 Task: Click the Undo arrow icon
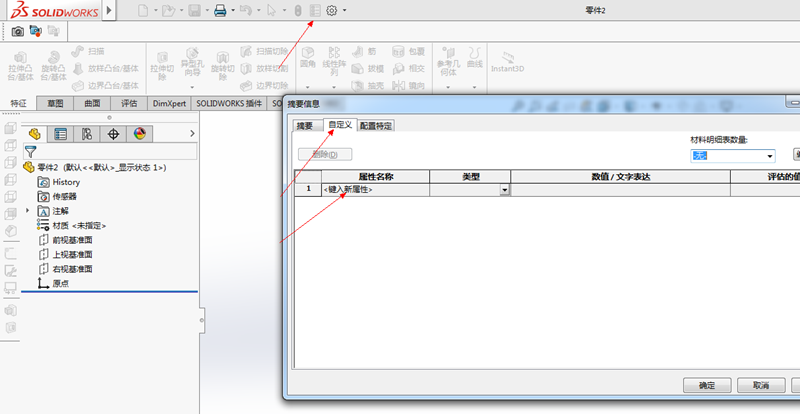(x=246, y=10)
